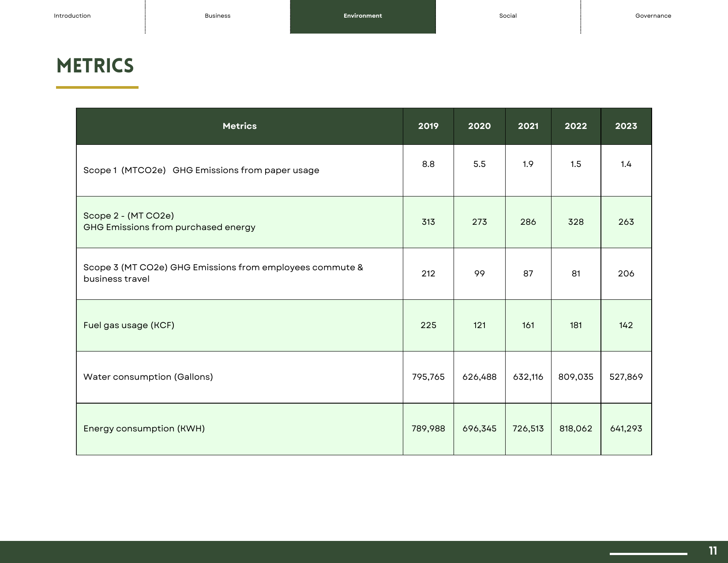Open the Introduction tab
The image size is (728, 563).
click(x=72, y=16)
